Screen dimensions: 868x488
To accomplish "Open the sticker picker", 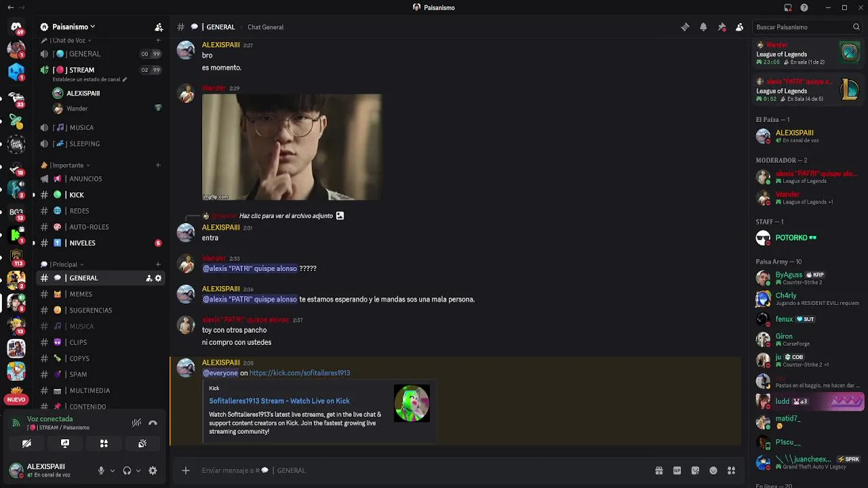I will click(x=695, y=470).
